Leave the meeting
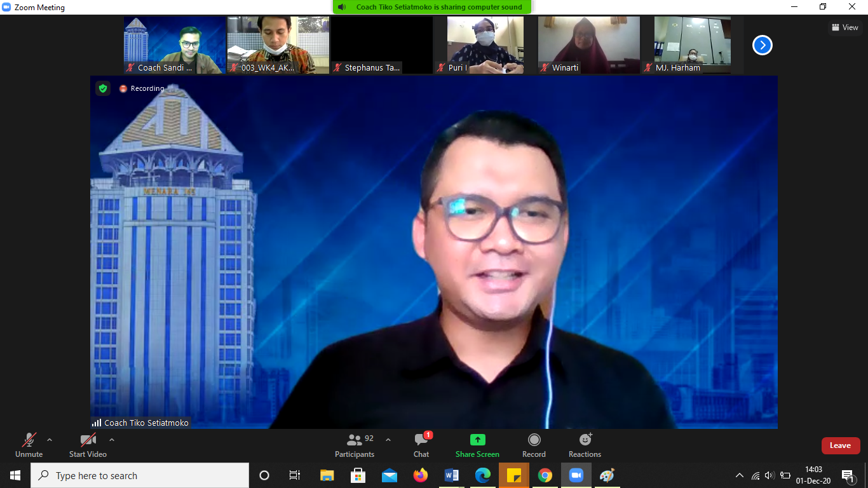The height and width of the screenshot is (488, 868). coord(840,445)
